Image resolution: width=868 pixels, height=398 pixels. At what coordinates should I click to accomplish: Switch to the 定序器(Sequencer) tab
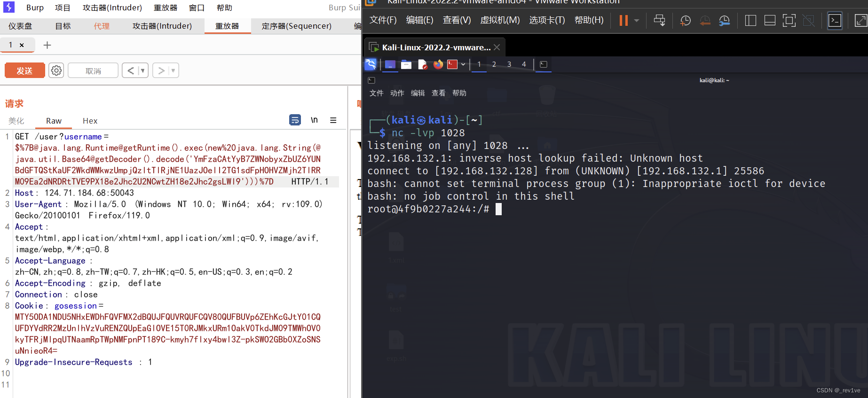click(297, 26)
